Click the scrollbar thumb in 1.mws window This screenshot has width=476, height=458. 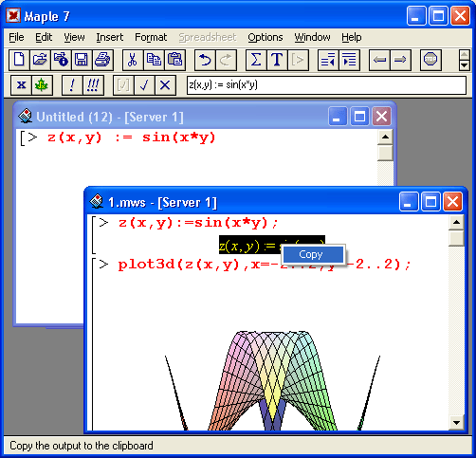click(x=456, y=238)
